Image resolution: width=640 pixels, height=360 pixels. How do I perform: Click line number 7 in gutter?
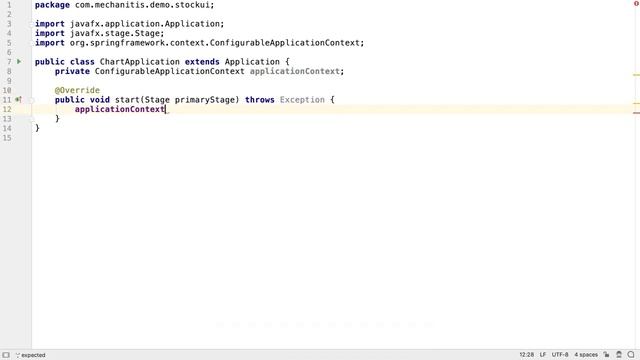click(9, 62)
